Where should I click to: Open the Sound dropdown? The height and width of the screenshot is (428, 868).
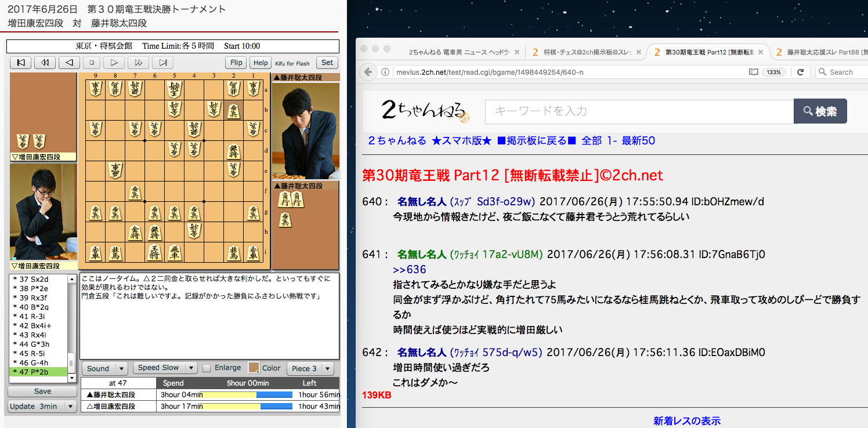[x=104, y=368]
